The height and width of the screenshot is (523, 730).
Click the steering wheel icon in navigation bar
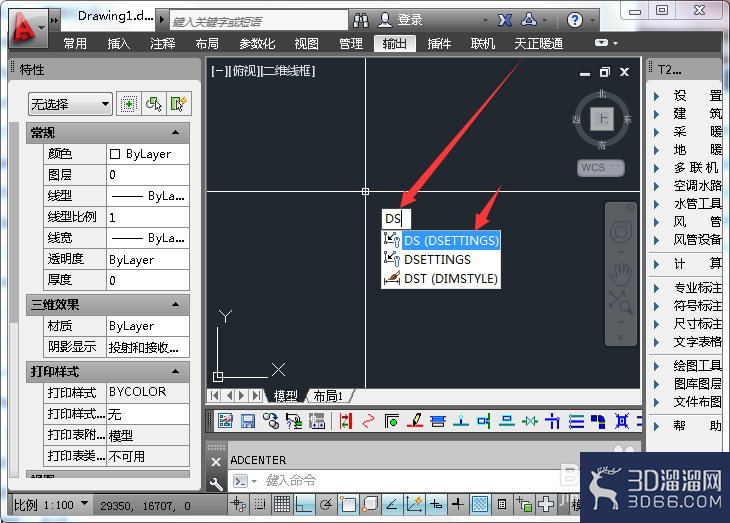point(621,232)
